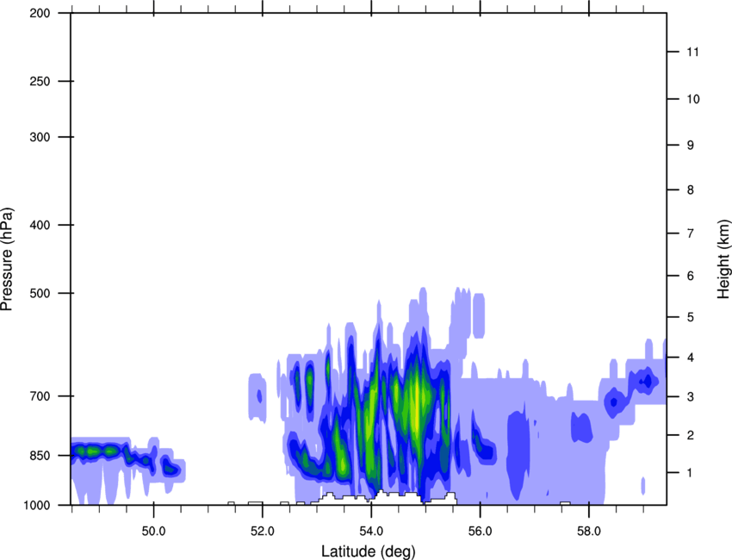Pick the height label 11
Image resolution: width=732 pixels, height=560 pixels.
pos(693,52)
